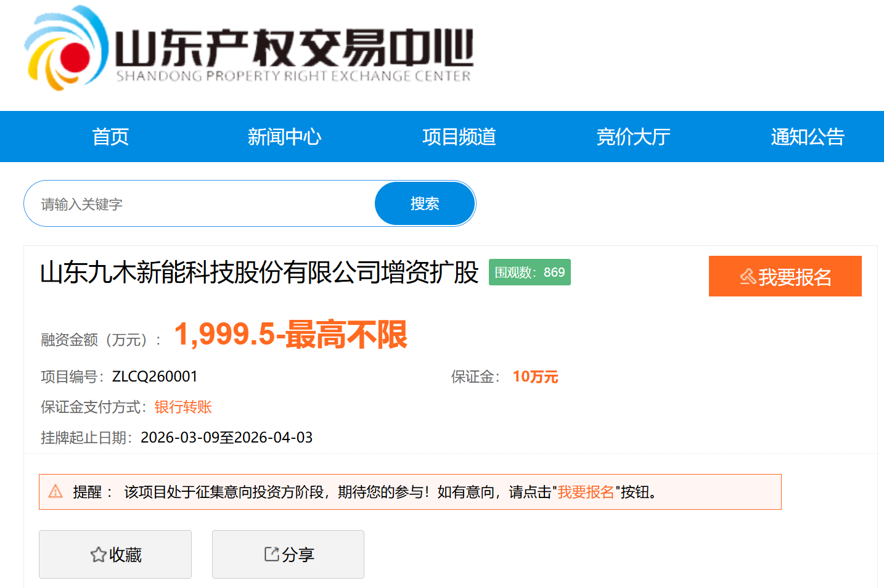Click the project title 山东九木新能科技股份有限公司增资扩股

click(259, 272)
